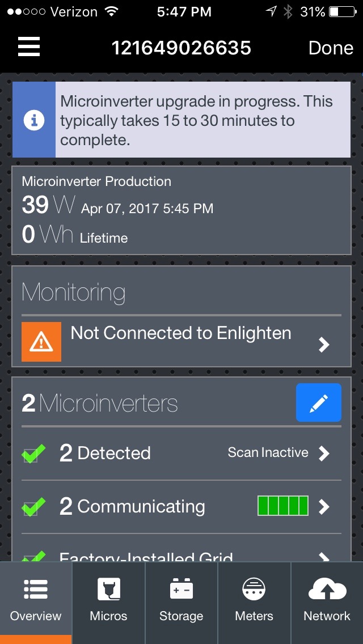Toggle the Communicating green checkmark box
The image size is (363, 644).
pyautogui.click(x=33, y=507)
